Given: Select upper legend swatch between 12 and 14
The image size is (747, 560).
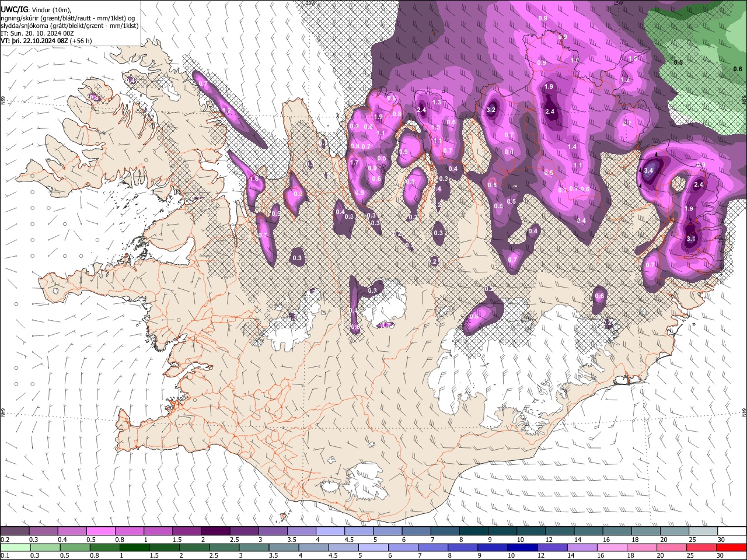Looking at the screenshot, I should point(559,531).
